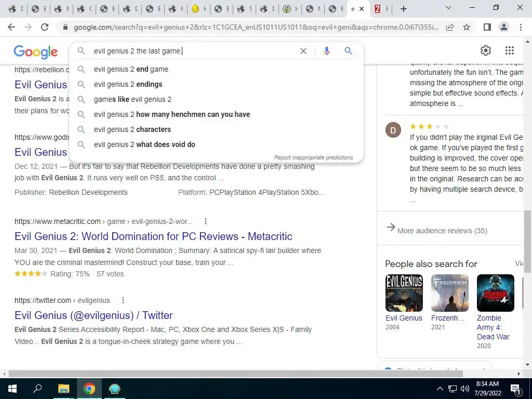
Task: Clear the search box text
Action: (x=303, y=51)
